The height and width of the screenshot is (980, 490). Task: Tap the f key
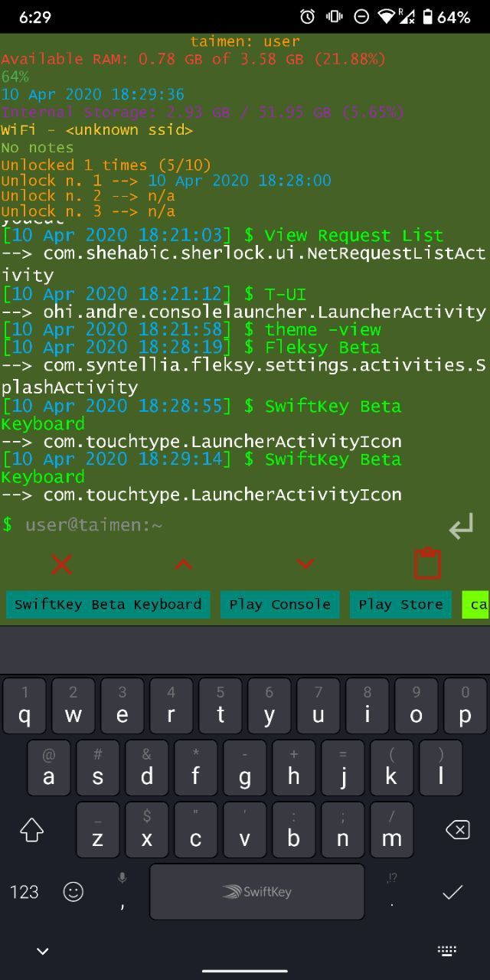pyautogui.click(x=196, y=767)
